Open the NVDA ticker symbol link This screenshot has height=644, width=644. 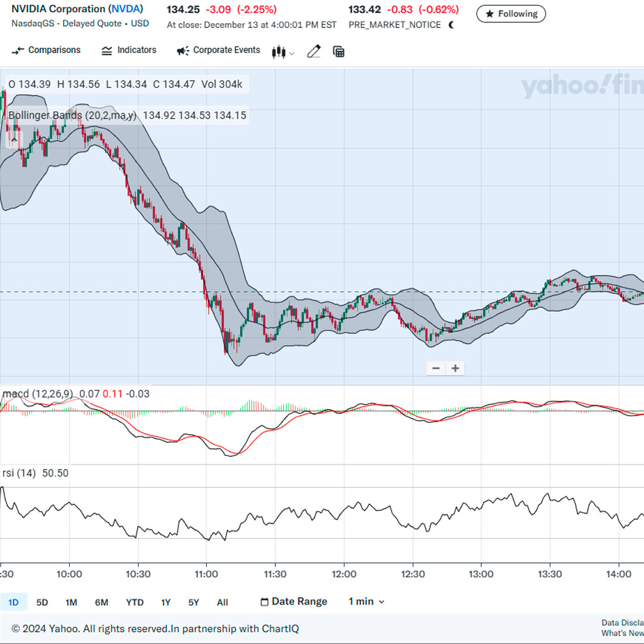(x=126, y=8)
